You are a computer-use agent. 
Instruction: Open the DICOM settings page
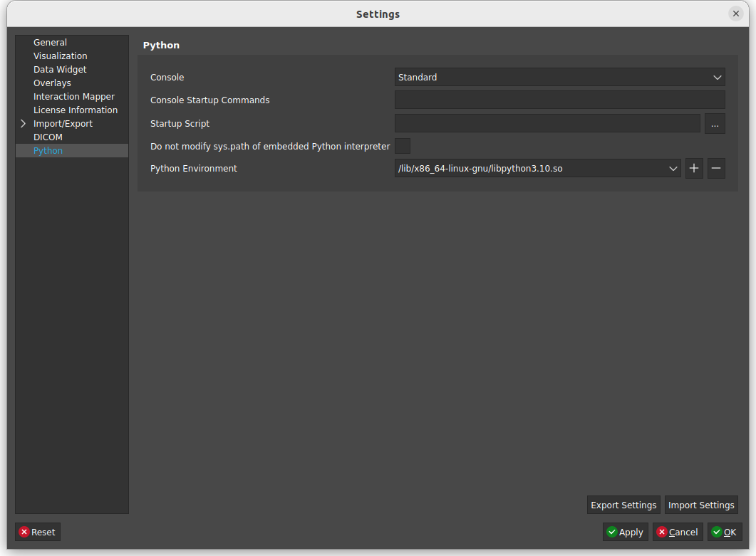(48, 137)
